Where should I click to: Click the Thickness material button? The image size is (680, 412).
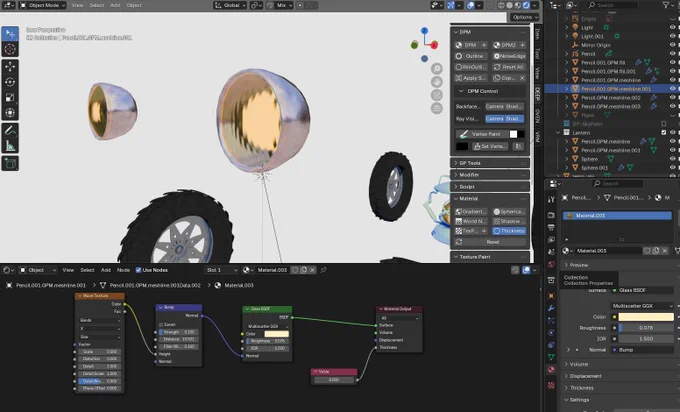click(x=509, y=231)
